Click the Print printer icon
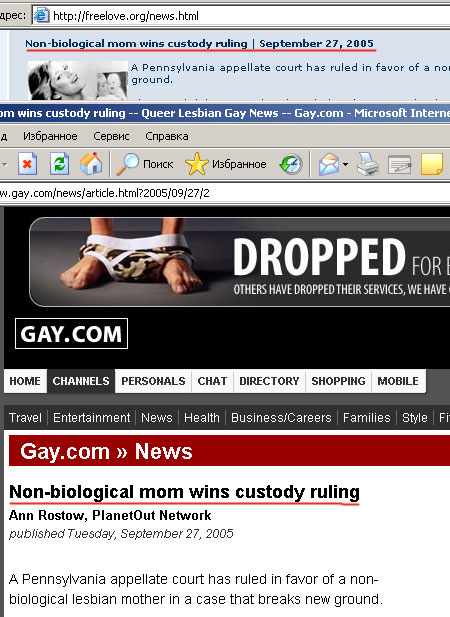This screenshot has height=617, width=450. pos(368,164)
